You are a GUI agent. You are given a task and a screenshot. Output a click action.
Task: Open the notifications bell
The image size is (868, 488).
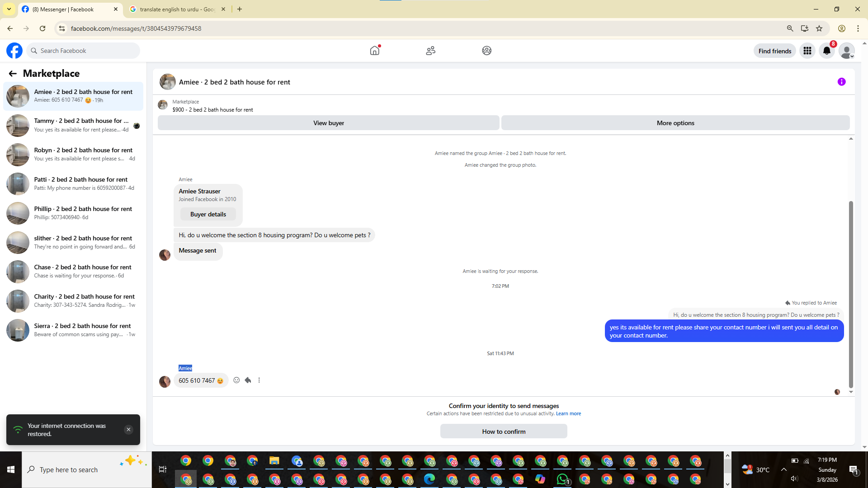pyautogui.click(x=827, y=51)
